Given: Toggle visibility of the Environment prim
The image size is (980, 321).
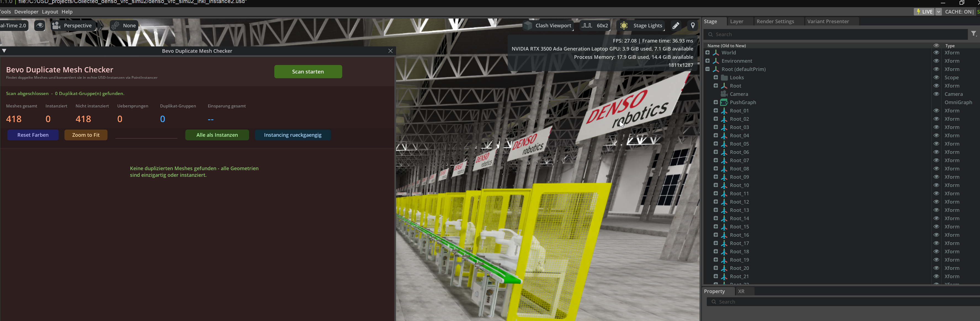Looking at the screenshot, I should click(936, 61).
